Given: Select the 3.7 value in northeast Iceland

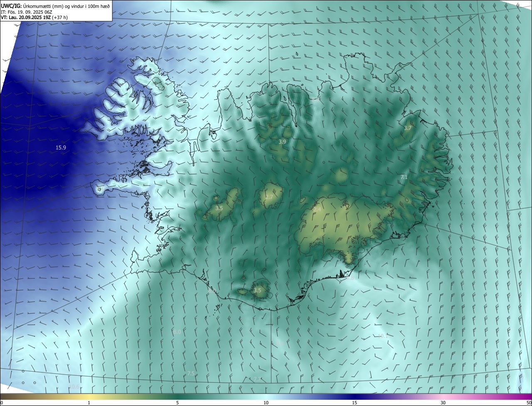Looking at the screenshot, I should click(x=408, y=128).
